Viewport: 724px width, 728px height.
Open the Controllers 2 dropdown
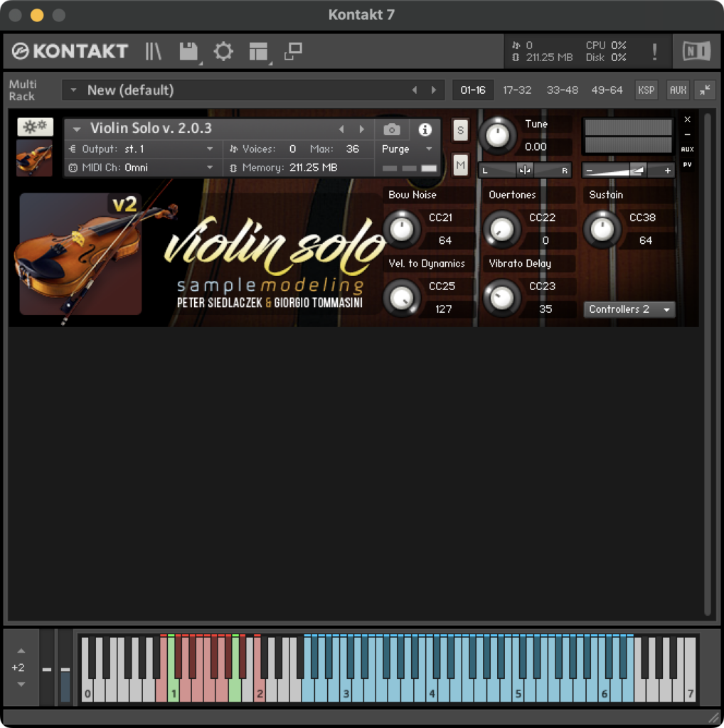tap(629, 309)
